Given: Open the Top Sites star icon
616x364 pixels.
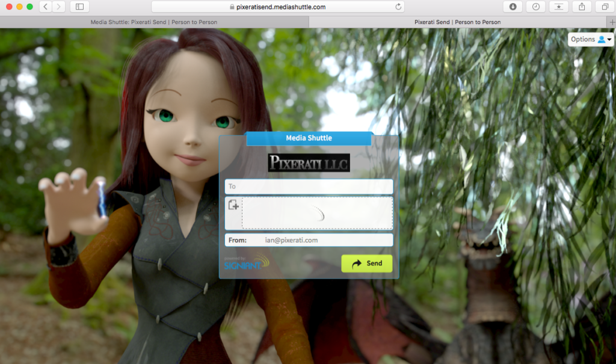Looking at the screenshot, I should pyautogui.click(x=559, y=7).
